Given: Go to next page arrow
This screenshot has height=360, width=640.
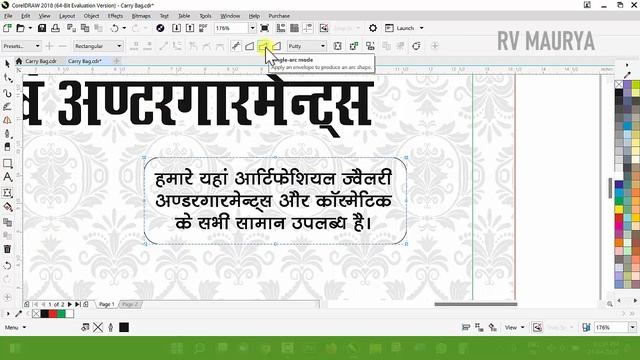Looking at the screenshot, I should pyautogui.click(x=70, y=304).
